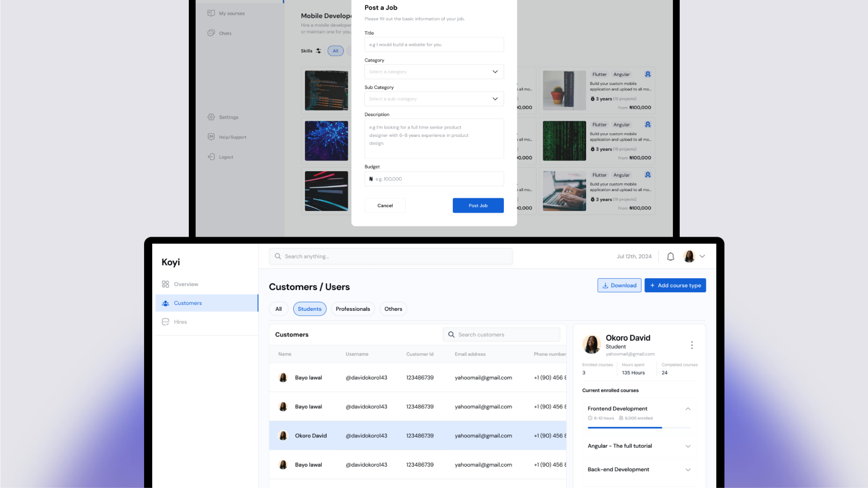868x488 pixels.
Task: Click Flutter tag on the cactus card
Action: click(x=599, y=74)
